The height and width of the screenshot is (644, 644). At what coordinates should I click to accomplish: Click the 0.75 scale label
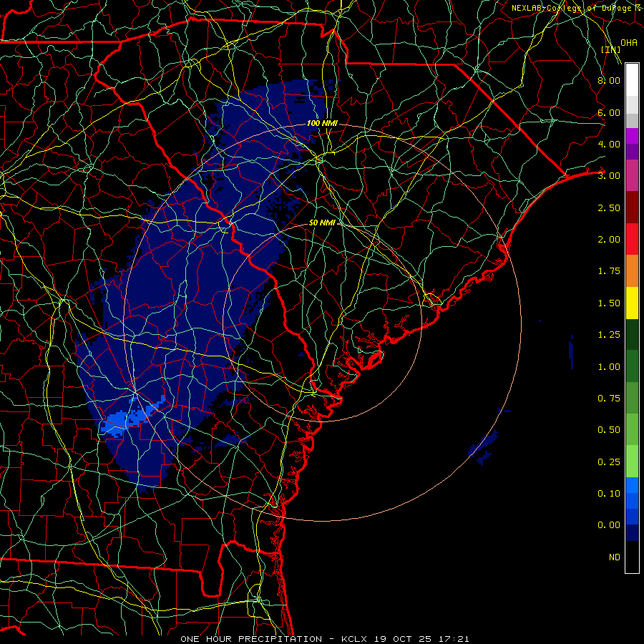coord(609,399)
